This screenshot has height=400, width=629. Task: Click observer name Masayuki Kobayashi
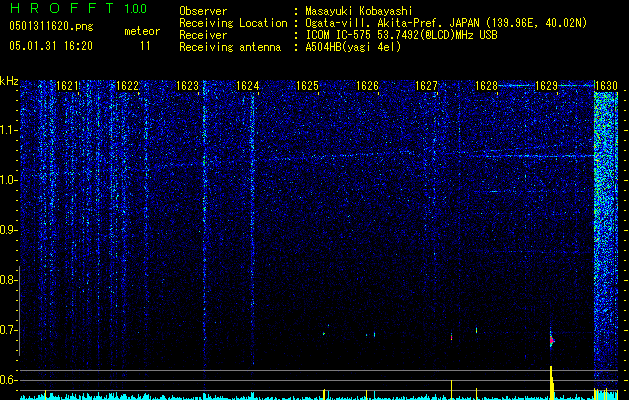359,11
